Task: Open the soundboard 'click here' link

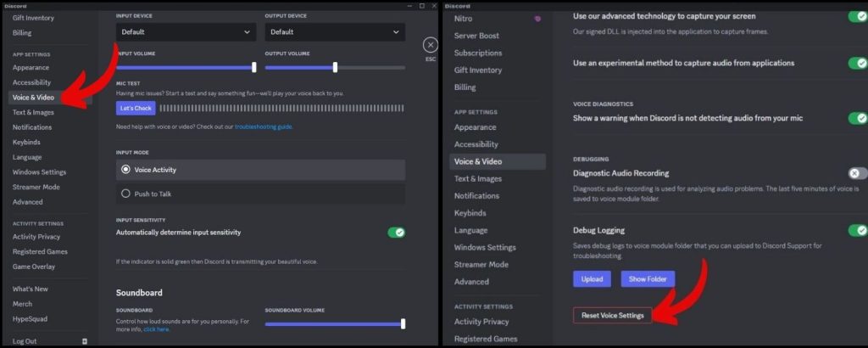Action: click(x=157, y=329)
